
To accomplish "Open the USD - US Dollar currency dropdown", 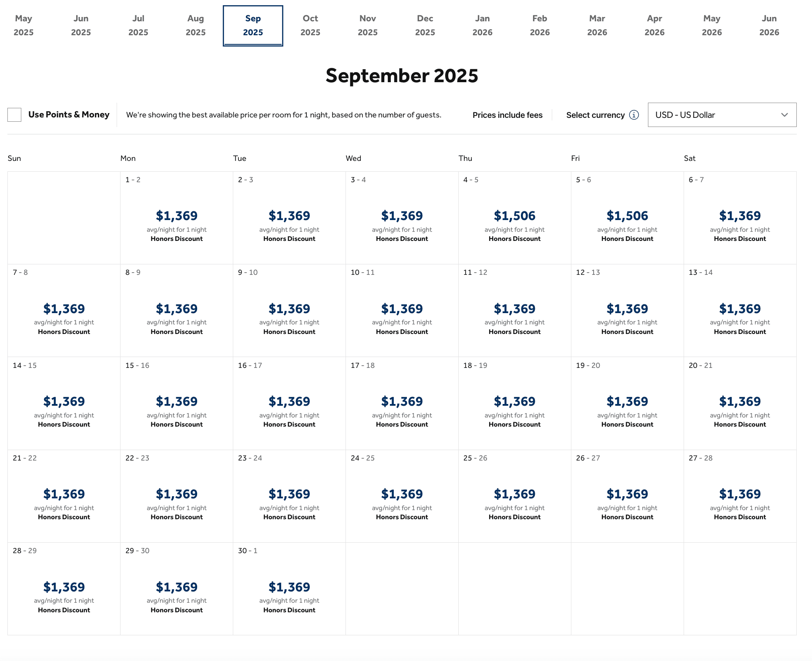I will click(721, 115).
